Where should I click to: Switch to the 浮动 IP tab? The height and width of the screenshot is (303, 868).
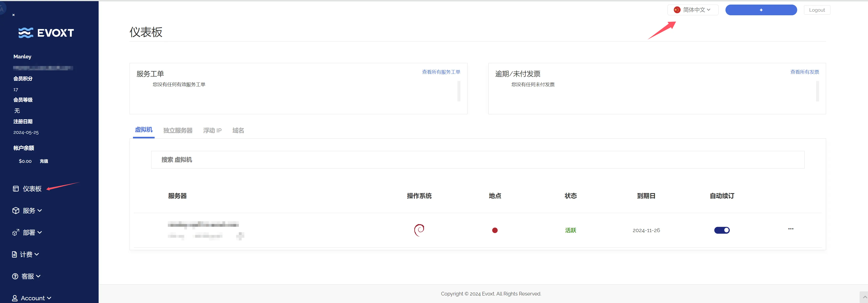212,130
